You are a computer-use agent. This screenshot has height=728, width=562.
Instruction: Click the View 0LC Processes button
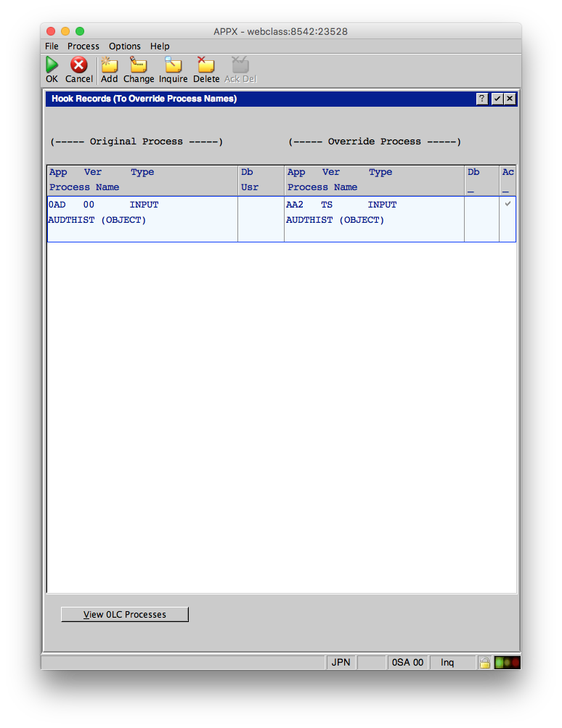pyautogui.click(x=125, y=615)
